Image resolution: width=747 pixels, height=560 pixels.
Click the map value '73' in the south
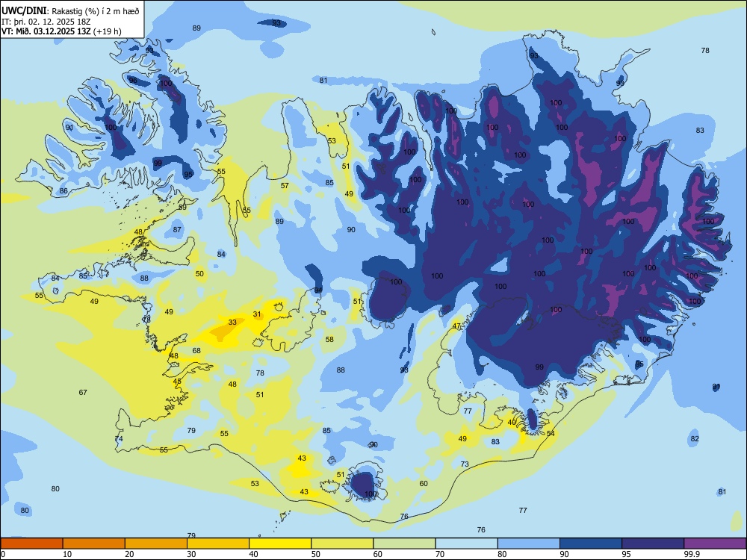pos(465,464)
